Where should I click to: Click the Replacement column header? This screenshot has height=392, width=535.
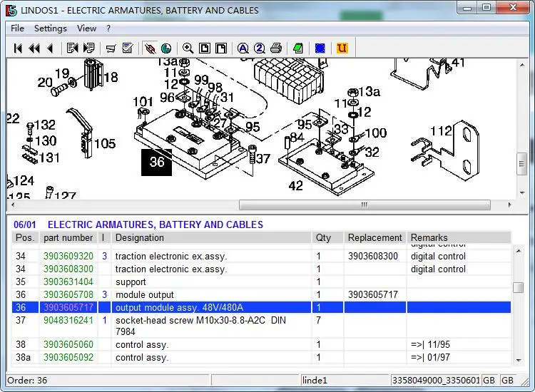pyautogui.click(x=374, y=238)
